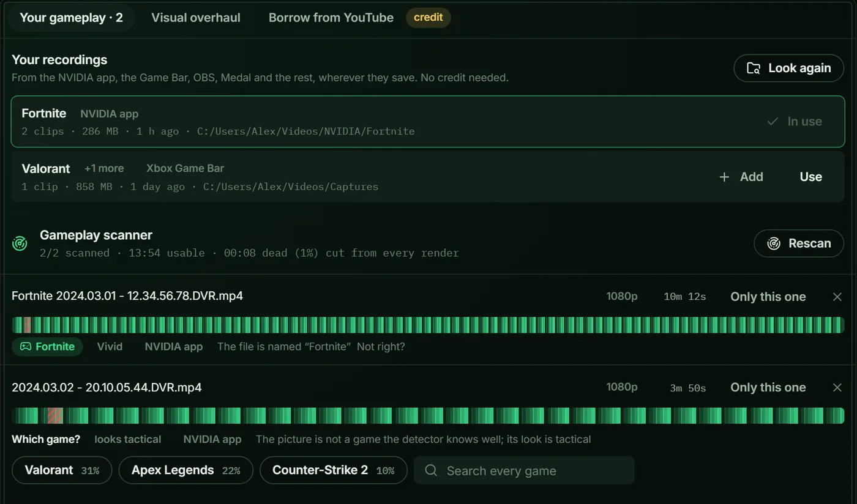Viewport: 857px width, 504px height.
Task: Open the Your gameplay tab
Action: (x=71, y=18)
